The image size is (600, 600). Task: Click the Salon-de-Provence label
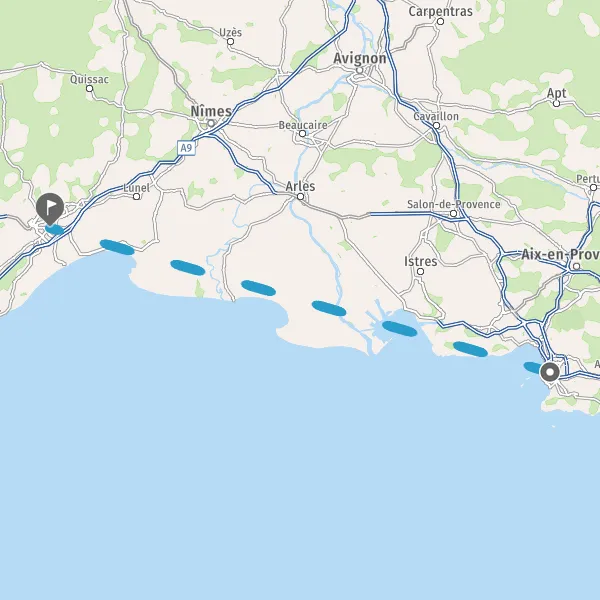tap(453, 204)
